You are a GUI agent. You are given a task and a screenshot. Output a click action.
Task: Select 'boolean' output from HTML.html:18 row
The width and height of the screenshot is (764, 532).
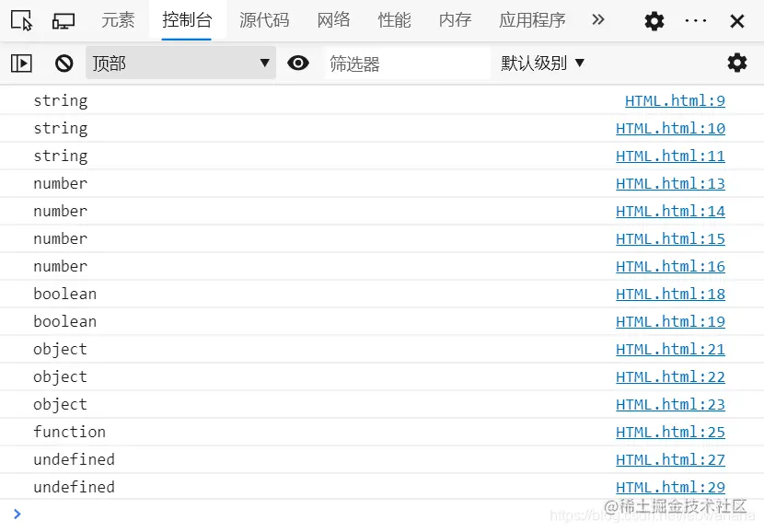[64, 294]
